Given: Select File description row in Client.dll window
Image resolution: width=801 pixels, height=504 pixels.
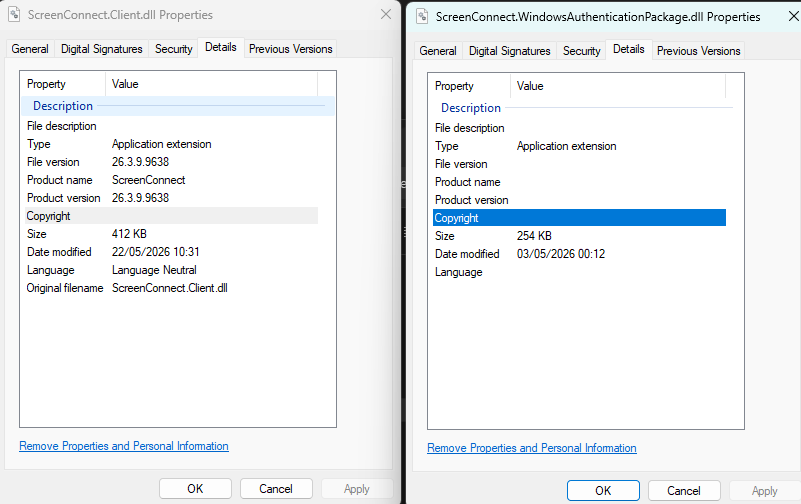Looking at the screenshot, I should click(x=171, y=126).
